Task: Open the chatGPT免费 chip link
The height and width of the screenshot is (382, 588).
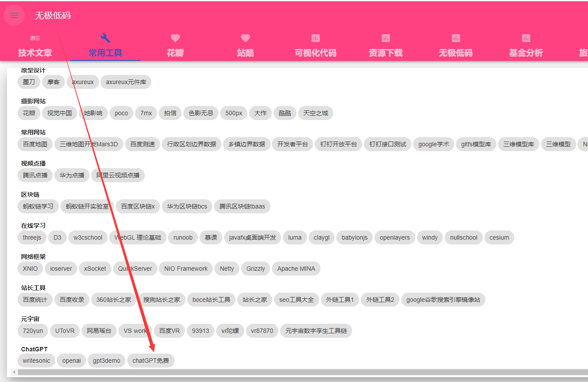Action: [151, 361]
